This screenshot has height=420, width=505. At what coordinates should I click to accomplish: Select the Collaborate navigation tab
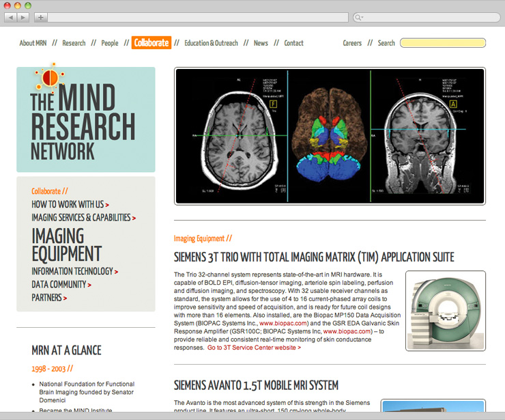pyautogui.click(x=151, y=43)
